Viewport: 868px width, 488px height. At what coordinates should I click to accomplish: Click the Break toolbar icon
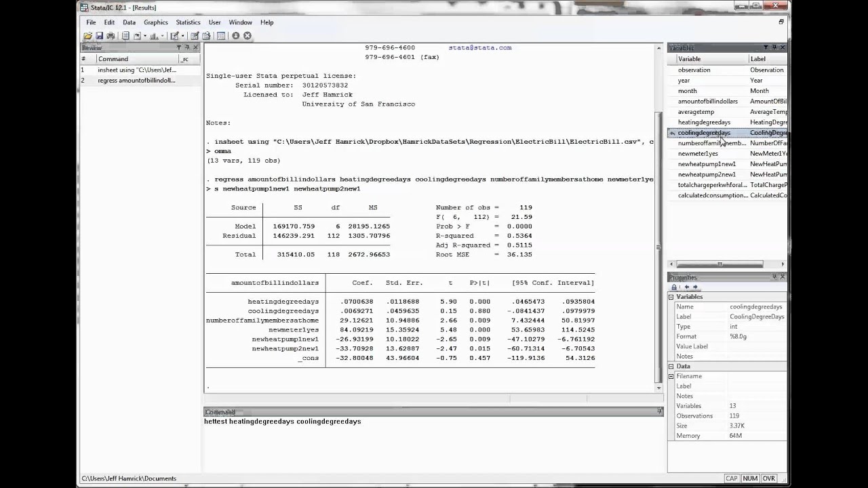tap(248, 36)
